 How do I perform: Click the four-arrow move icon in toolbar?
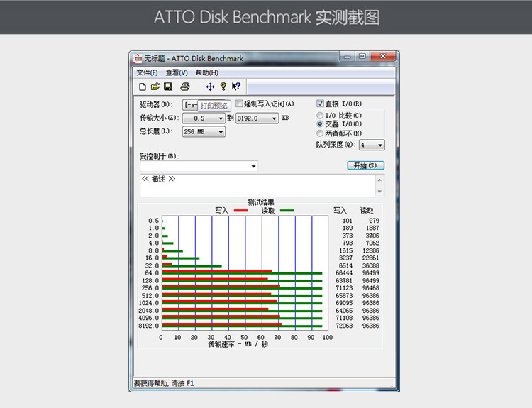[x=210, y=87]
